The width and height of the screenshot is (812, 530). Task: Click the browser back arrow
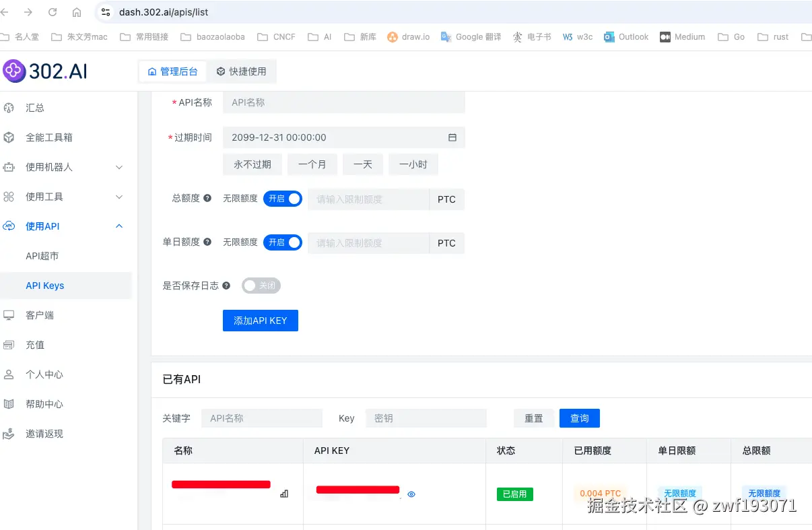(x=5, y=12)
